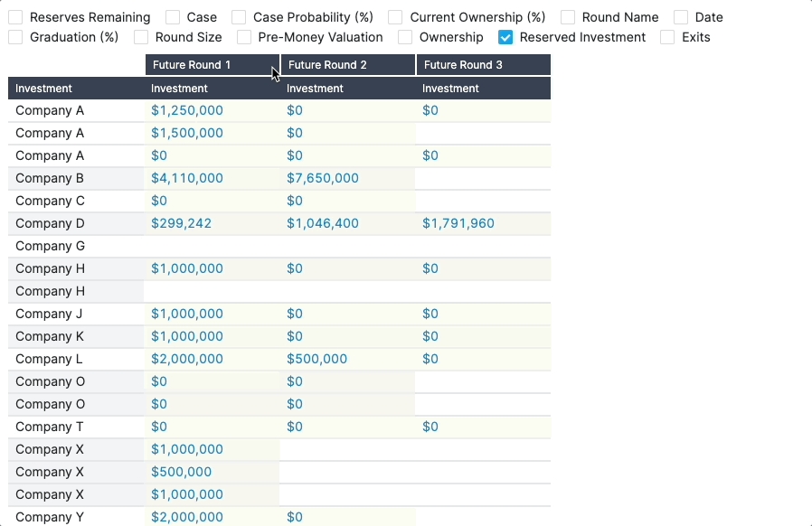812x526 pixels.
Task: Check the Pre-Money Valuation box
Action: tap(244, 37)
